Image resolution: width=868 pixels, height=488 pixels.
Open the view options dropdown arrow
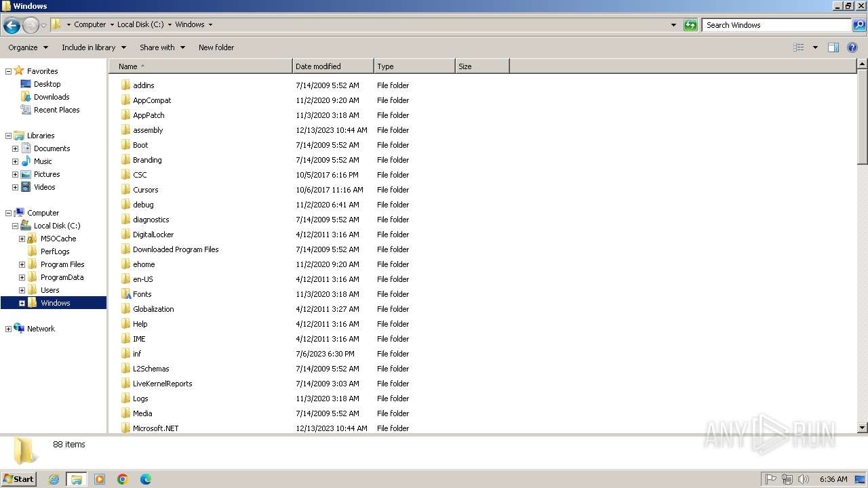pos(815,47)
